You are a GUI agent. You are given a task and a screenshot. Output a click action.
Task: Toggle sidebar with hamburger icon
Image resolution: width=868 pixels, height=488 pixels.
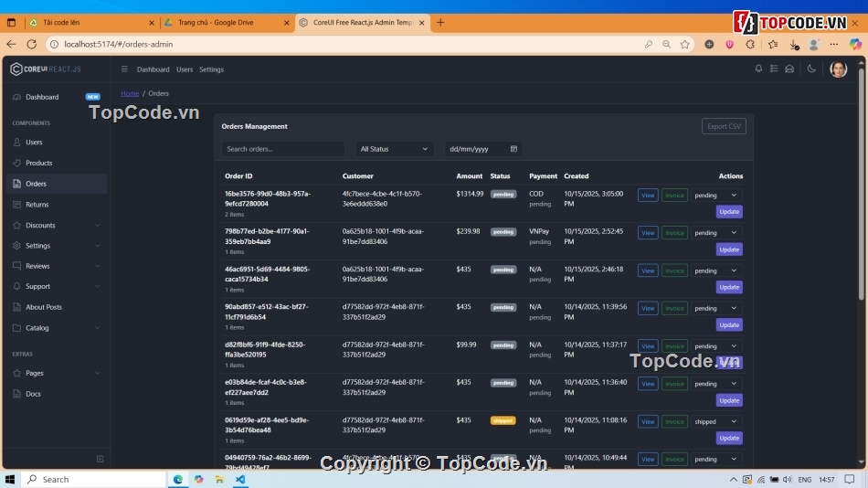click(124, 69)
